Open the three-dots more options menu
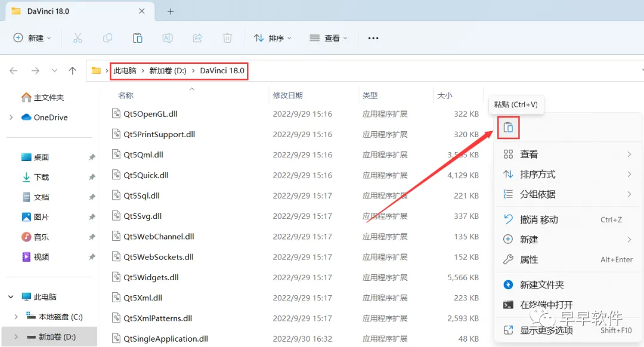Screen dimensions: 644x347 (373, 38)
